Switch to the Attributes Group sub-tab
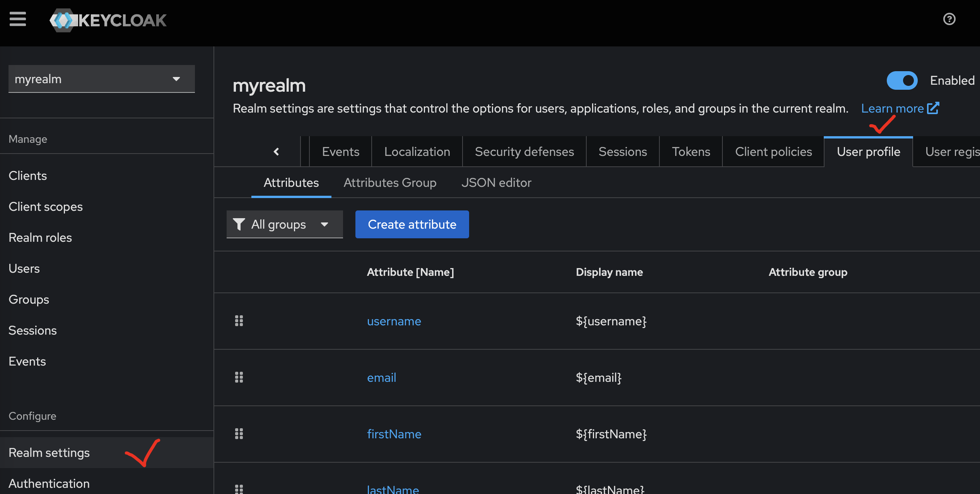The image size is (980, 494). tap(390, 183)
